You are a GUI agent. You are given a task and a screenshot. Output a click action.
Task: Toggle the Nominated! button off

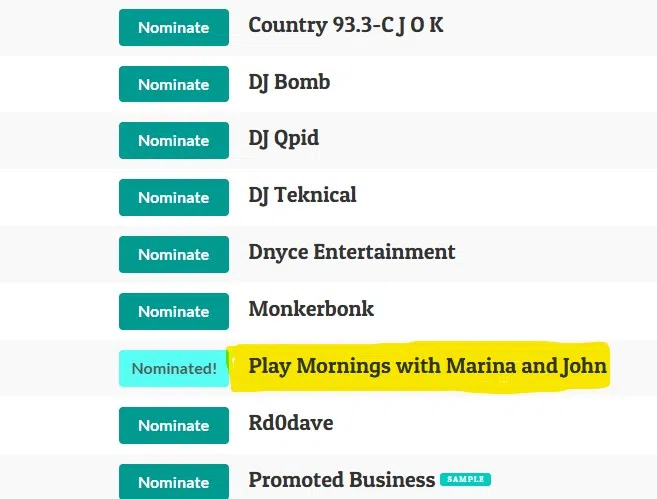coord(173,369)
